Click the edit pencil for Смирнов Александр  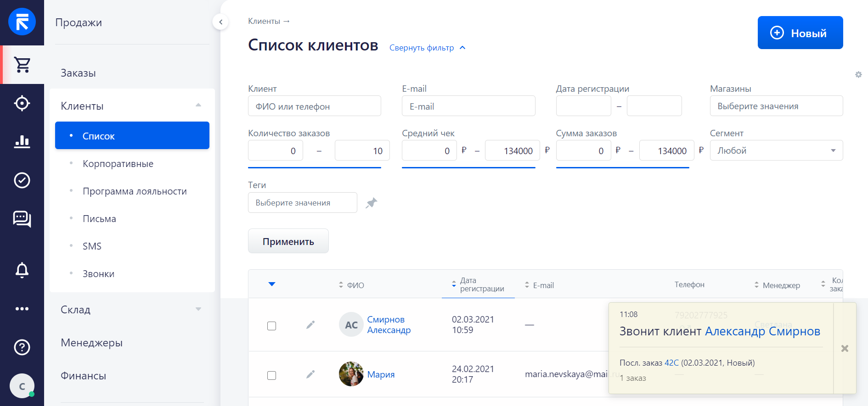[310, 325]
